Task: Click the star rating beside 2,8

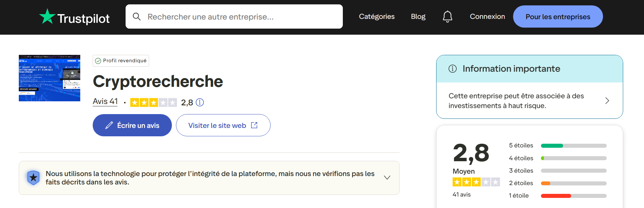Action: 153,102
